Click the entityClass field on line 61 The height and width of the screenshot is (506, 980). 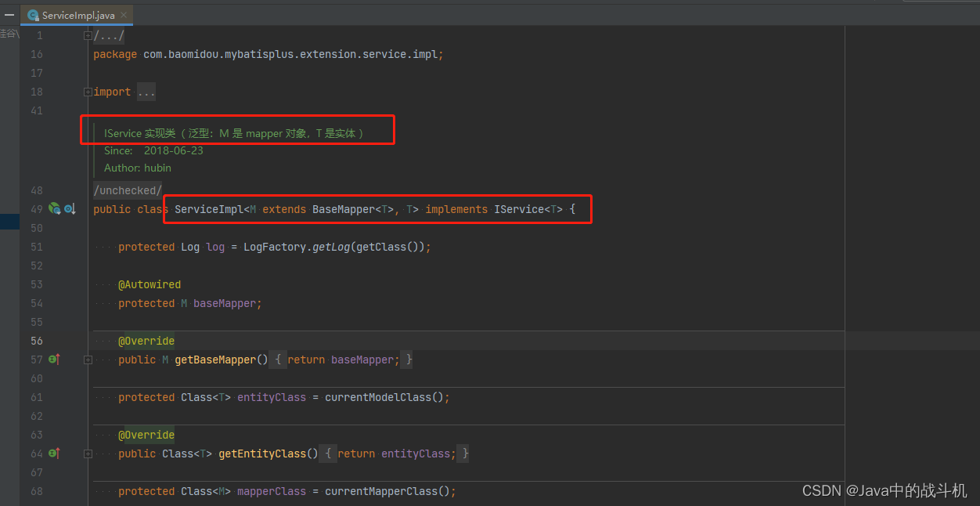pyautogui.click(x=272, y=397)
